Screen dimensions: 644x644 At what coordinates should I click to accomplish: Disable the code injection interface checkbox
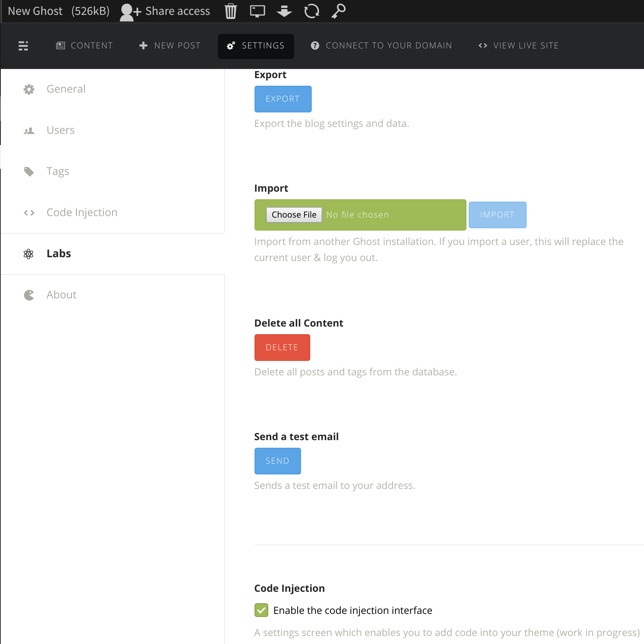coord(261,610)
